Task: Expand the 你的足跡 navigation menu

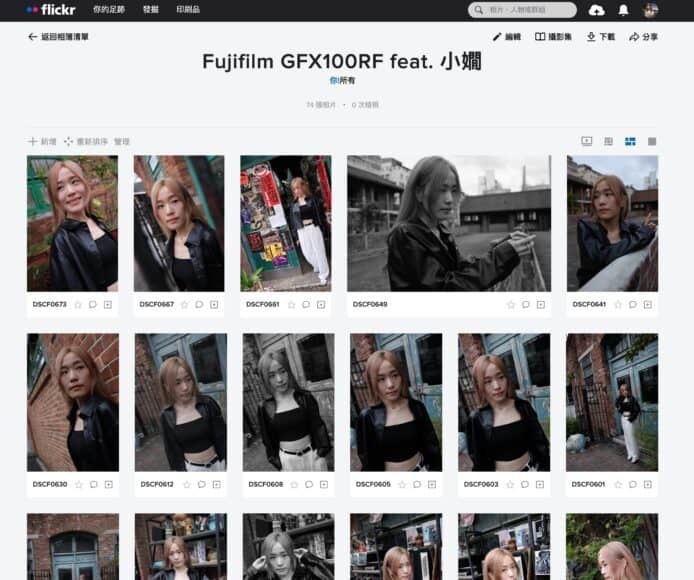Action: coord(109,10)
